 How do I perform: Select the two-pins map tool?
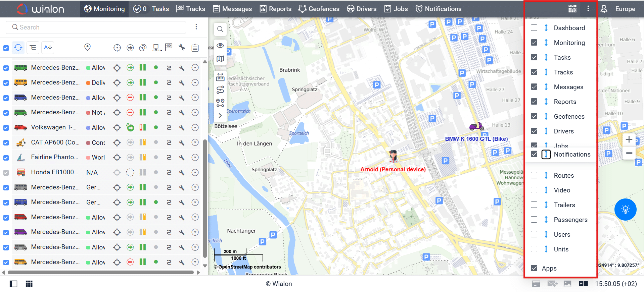tap(220, 103)
